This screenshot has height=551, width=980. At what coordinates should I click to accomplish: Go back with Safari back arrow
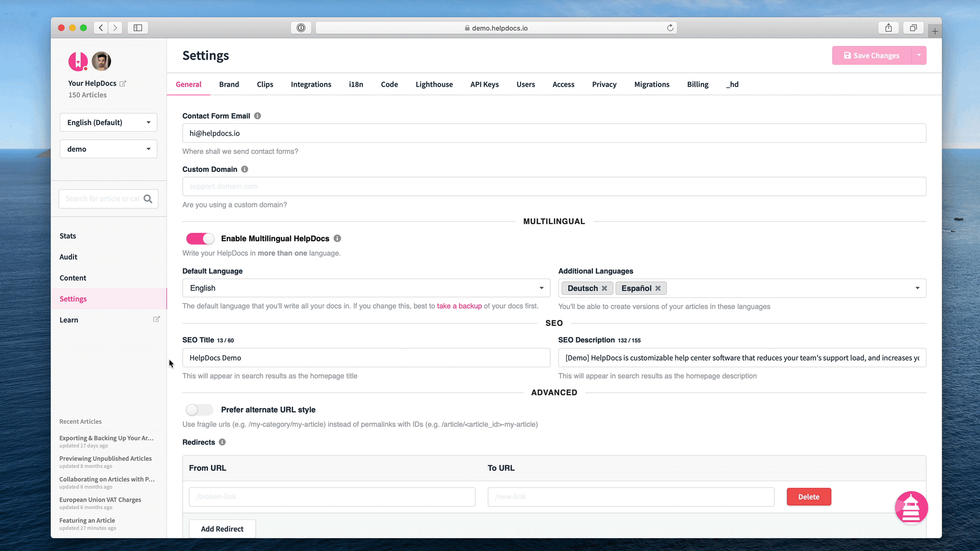coord(101,28)
